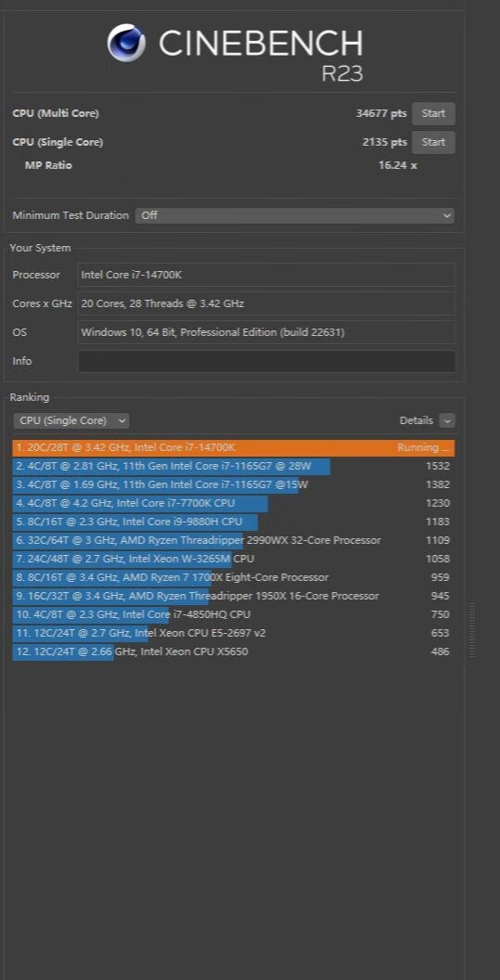Select the Xeon CPU X5650 ranking row
Screen dimensions: 500x980
pos(233,651)
